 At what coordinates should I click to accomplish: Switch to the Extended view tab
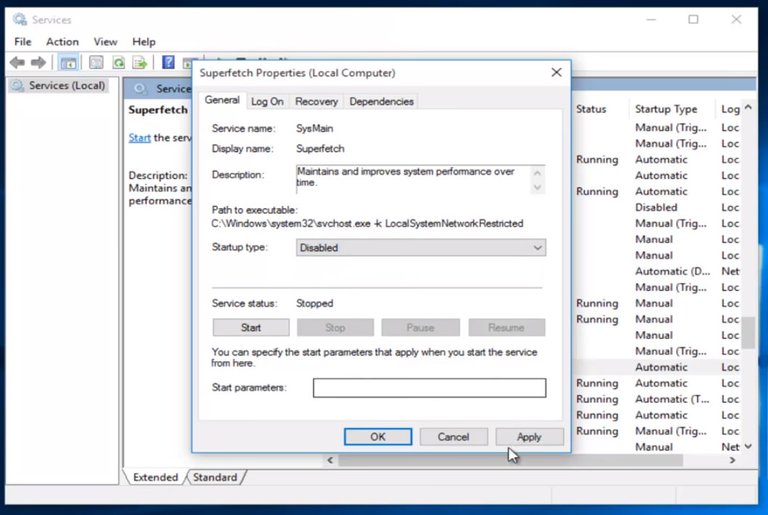(155, 477)
